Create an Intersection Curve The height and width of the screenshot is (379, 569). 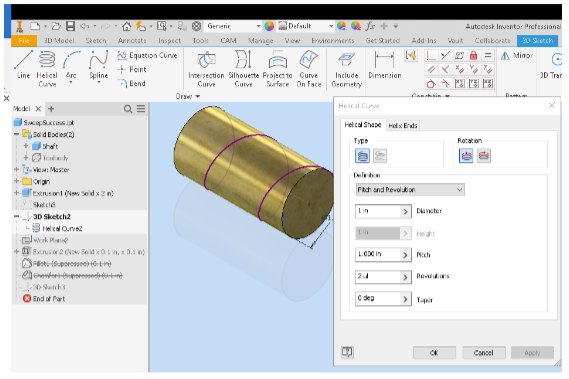pos(206,69)
